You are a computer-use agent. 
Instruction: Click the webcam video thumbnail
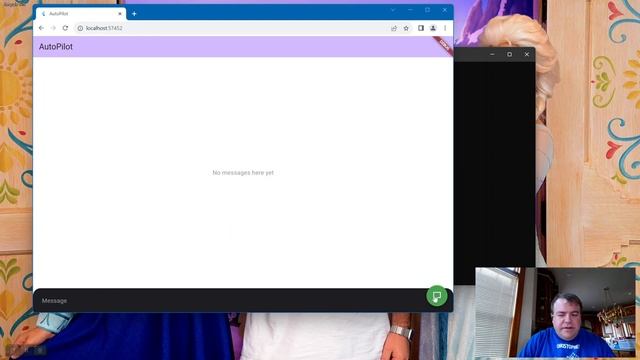pyautogui.click(x=556, y=313)
